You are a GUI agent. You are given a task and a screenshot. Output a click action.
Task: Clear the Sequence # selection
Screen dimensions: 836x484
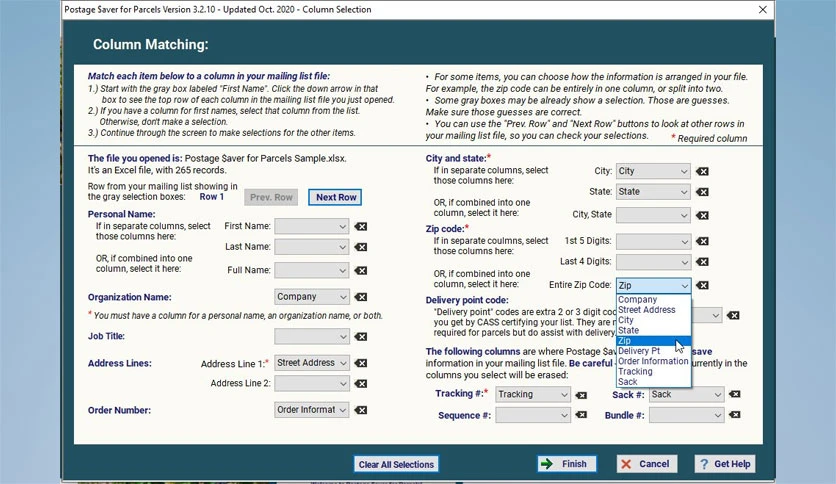[581, 415]
